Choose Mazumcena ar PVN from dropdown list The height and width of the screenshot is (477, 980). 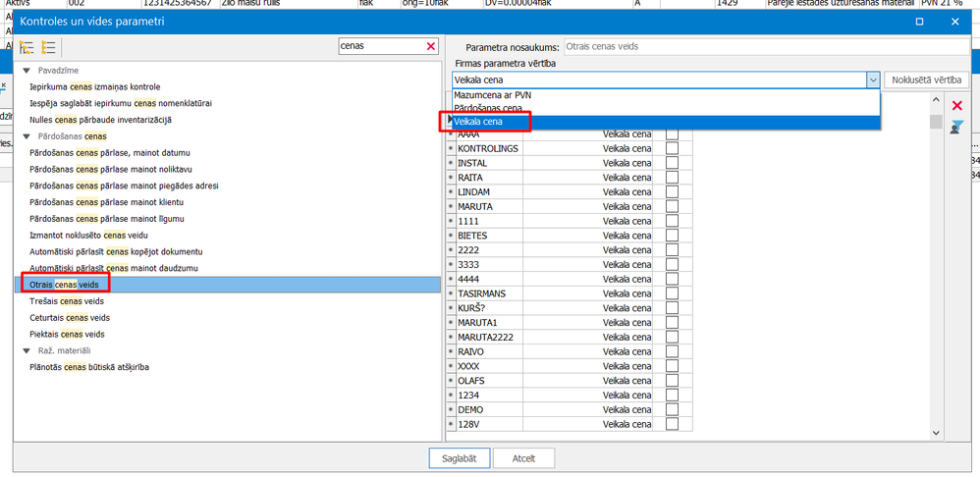[666, 95]
